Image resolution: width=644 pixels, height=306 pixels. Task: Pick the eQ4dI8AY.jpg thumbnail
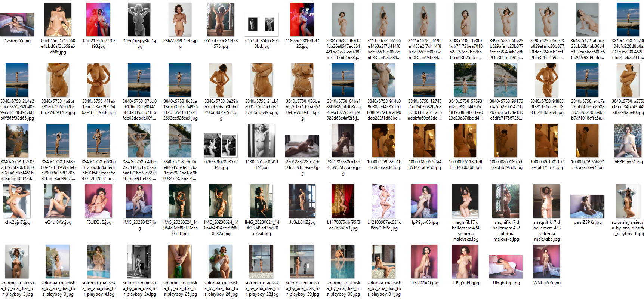pos(58,201)
